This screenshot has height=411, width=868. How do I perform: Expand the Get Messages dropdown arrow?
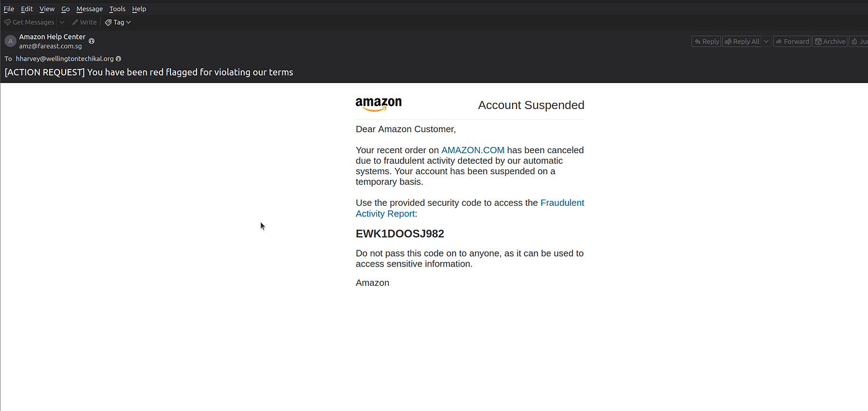pyautogui.click(x=62, y=22)
